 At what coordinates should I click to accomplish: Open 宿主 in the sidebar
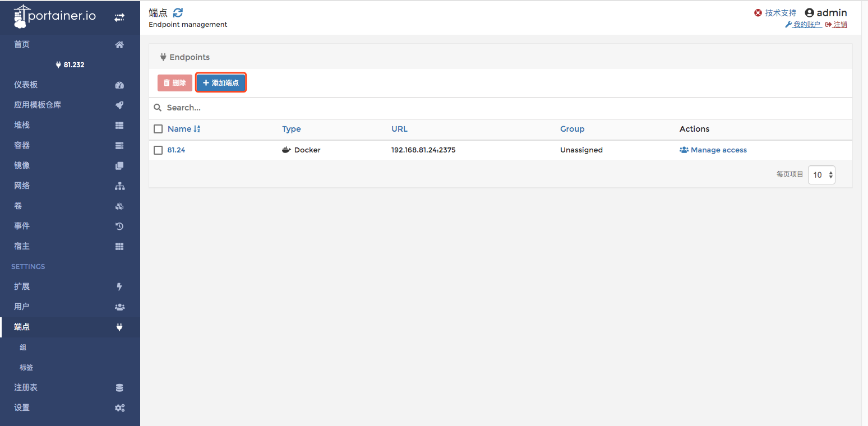pyautogui.click(x=70, y=247)
